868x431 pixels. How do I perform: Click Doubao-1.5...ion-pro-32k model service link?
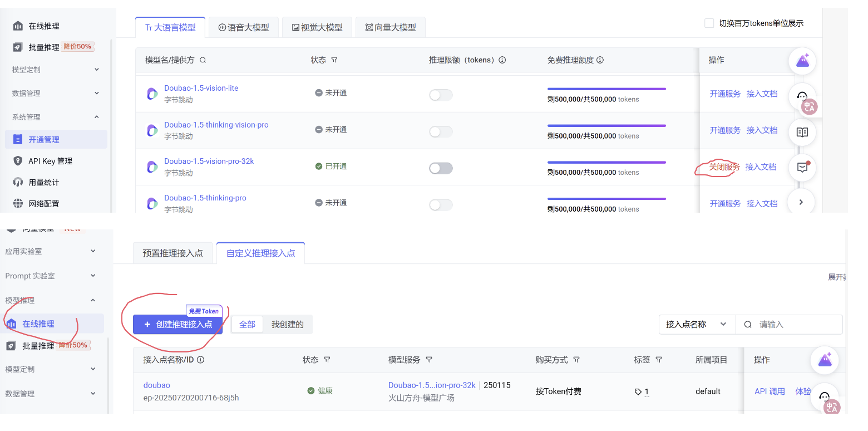point(432,385)
